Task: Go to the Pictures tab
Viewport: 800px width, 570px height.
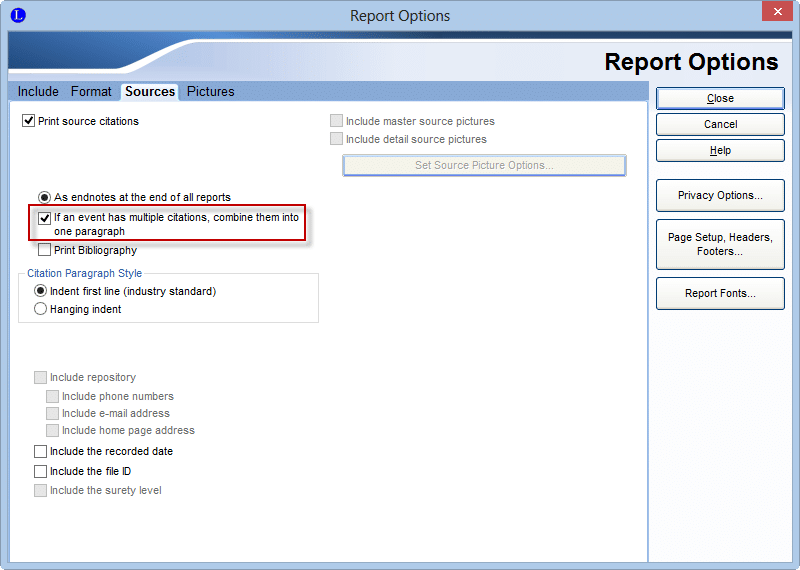Action: point(210,91)
